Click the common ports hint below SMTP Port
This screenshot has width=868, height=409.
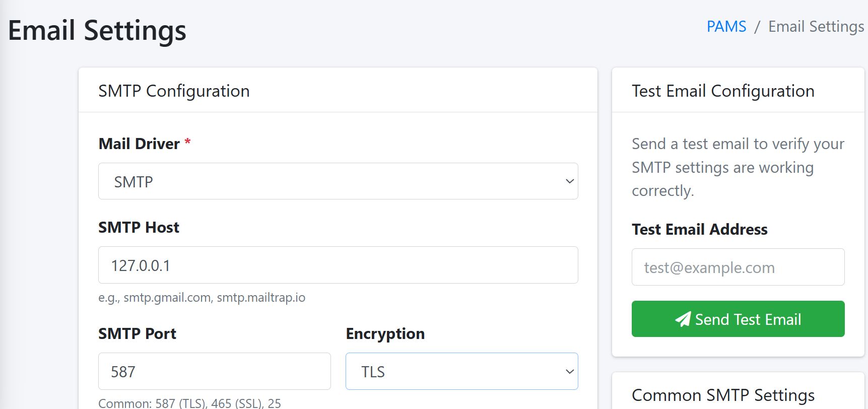pos(189,403)
